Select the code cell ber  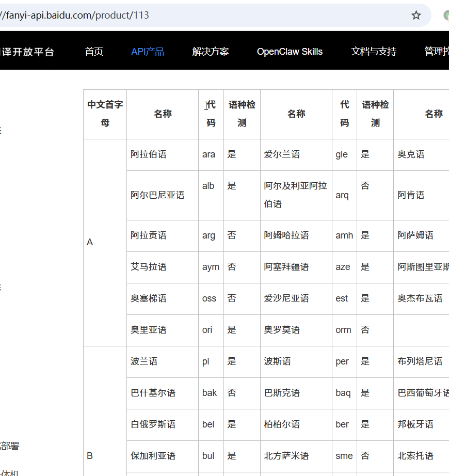[x=345, y=425]
